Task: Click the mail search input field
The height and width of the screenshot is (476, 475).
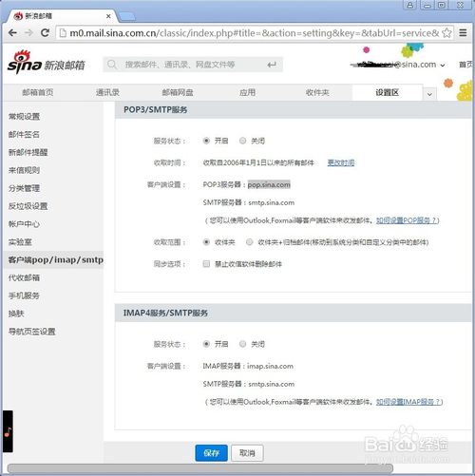Action: [x=193, y=65]
